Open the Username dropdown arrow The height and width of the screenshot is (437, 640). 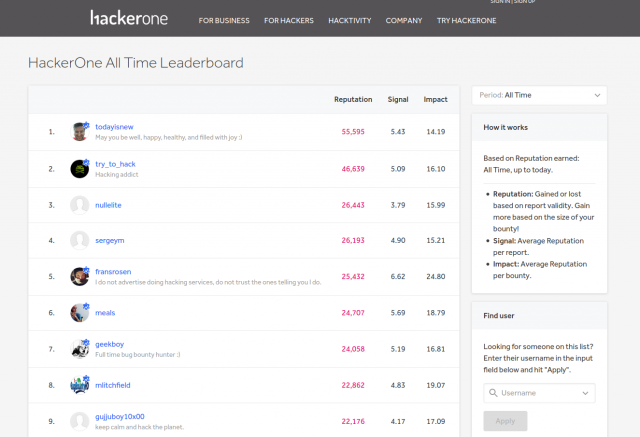[585, 393]
